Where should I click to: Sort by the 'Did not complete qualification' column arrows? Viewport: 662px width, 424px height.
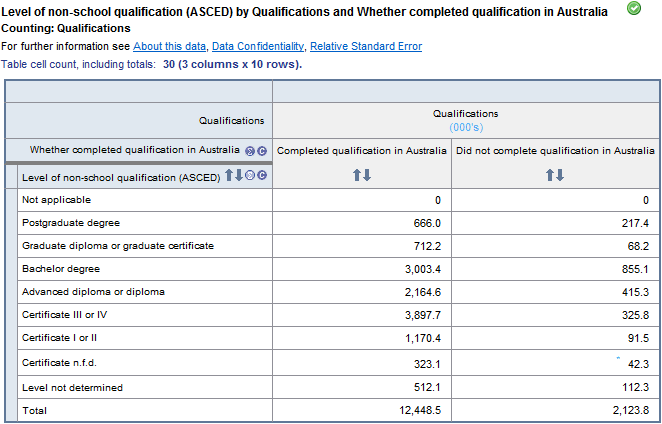click(555, 176)
